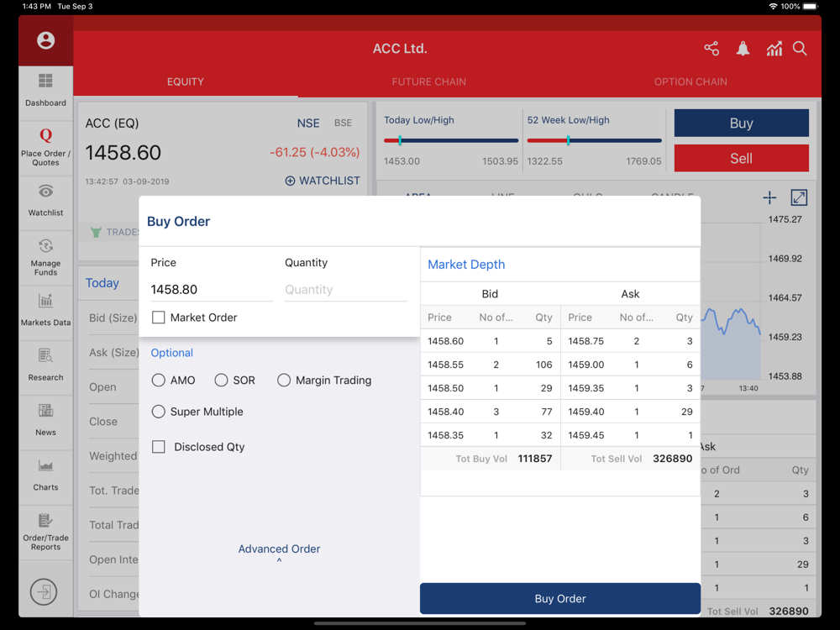Open Order/Trade Reports section
The image size is (840, 630).
coord(45,532)
